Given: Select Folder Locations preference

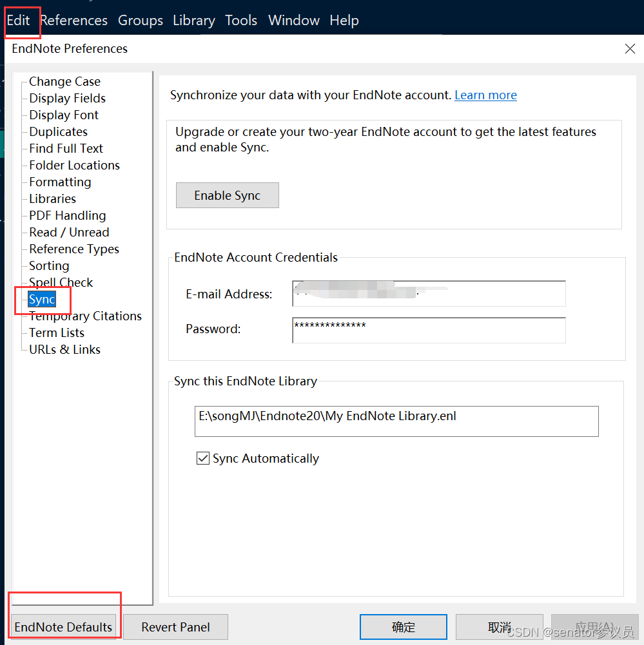Looking at the screenshot, I should coord(75,166).
